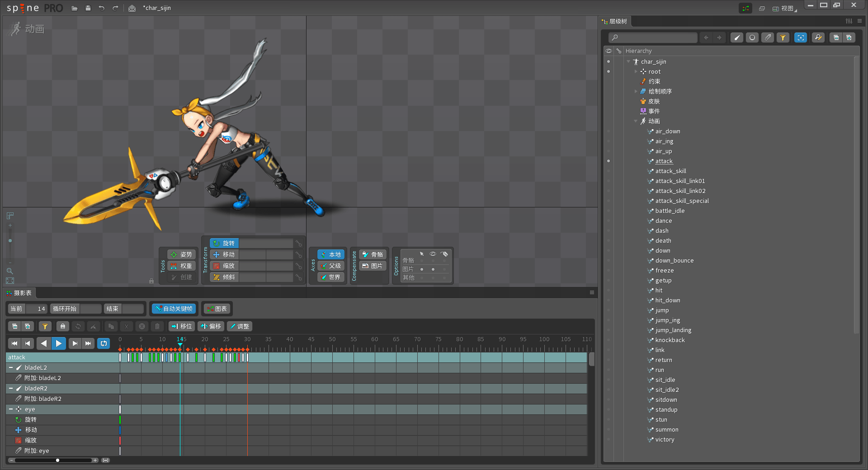Image resolution: width=868 pixels, height=470 pixels.
Task: Open find and replace in hierarchy toolbar
Action: (818, 38)
